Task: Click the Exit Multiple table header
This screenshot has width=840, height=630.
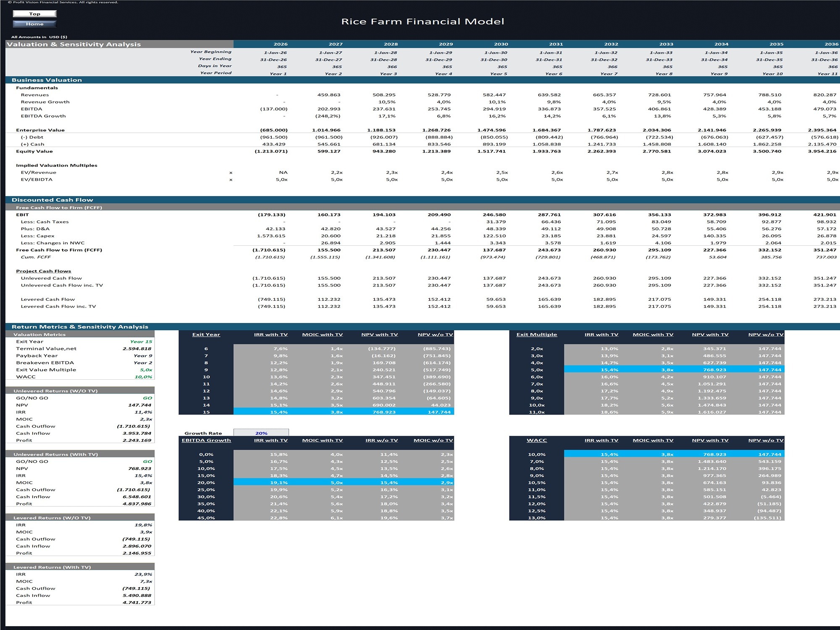Action: [536, 334]
